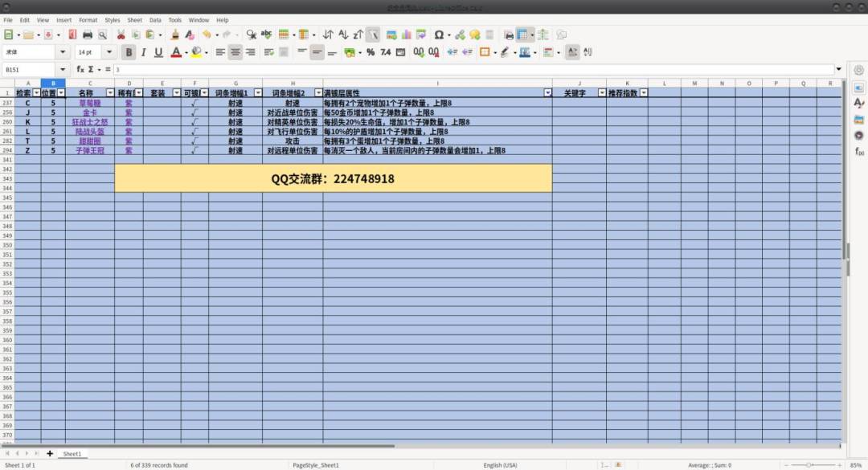The height and width of the screenshot is (470, 868).
Task: Click the Format as Percent icon
Action: tap(371, 52)
